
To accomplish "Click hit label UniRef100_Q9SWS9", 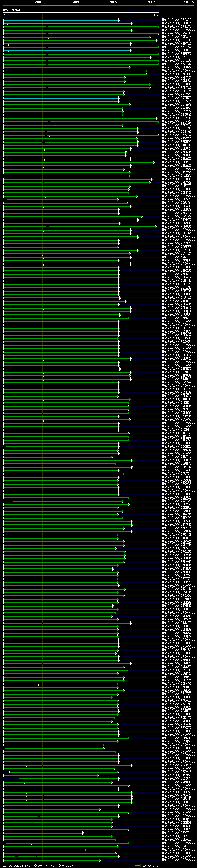I will click(x=177, y=108).
